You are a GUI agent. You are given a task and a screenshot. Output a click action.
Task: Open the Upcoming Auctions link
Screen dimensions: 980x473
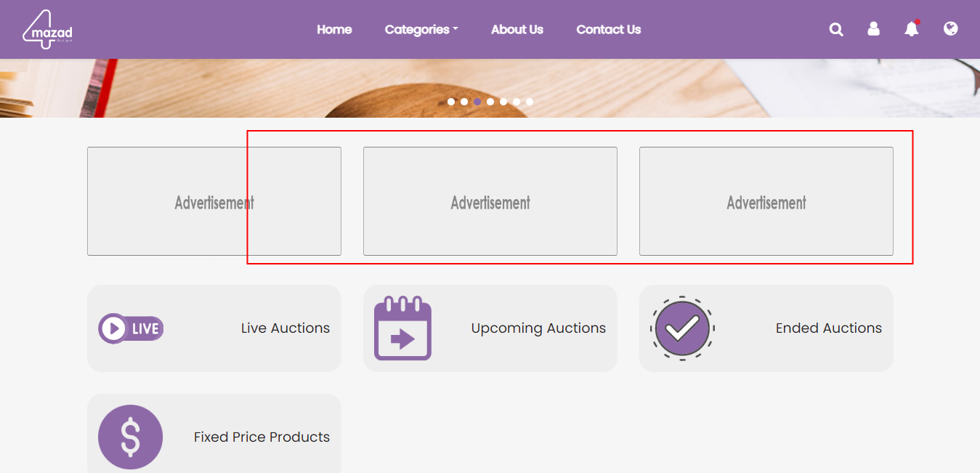(x=538, y=328)
